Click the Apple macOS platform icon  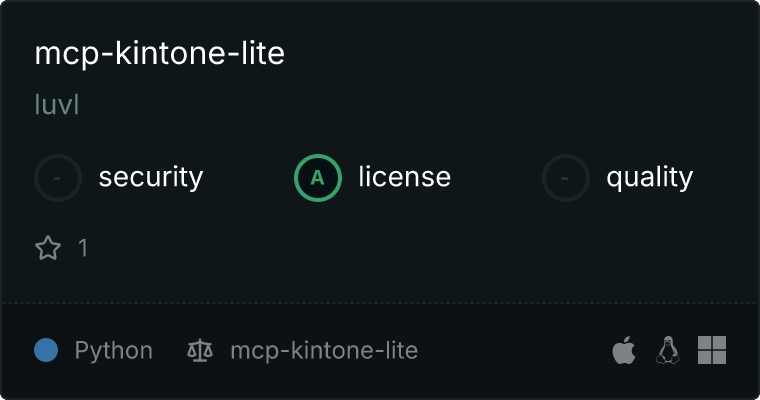coord(624,350)
